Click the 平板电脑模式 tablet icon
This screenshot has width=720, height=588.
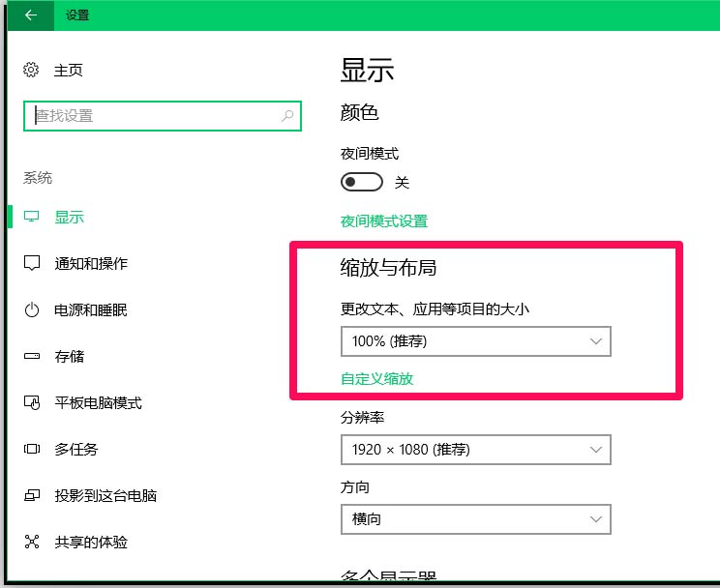(x=32, y=403)
